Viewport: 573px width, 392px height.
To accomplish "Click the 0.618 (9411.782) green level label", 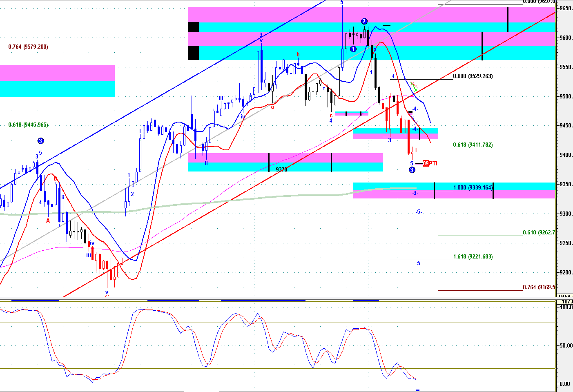I will [473, 145].
